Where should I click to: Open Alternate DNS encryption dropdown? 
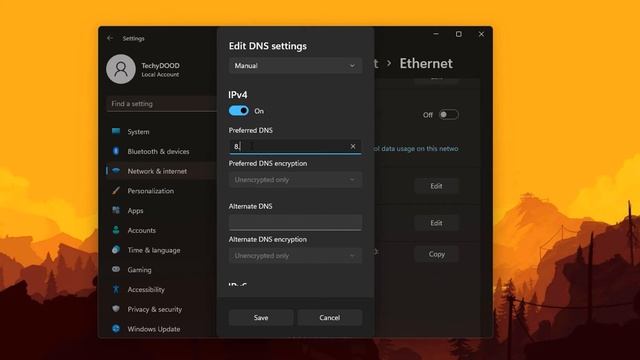coord(295,256)
